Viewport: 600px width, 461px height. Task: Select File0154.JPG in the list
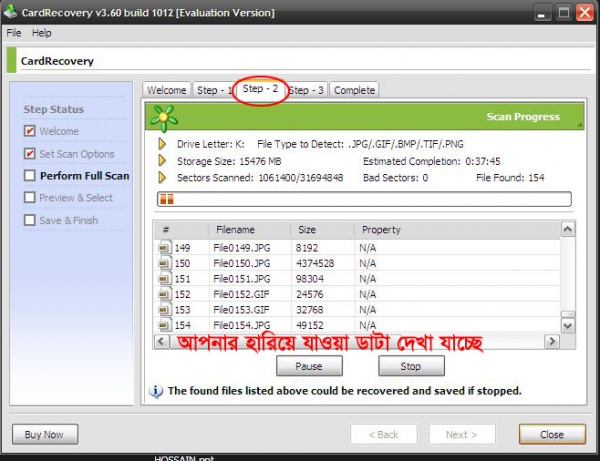tap(241, 325)
